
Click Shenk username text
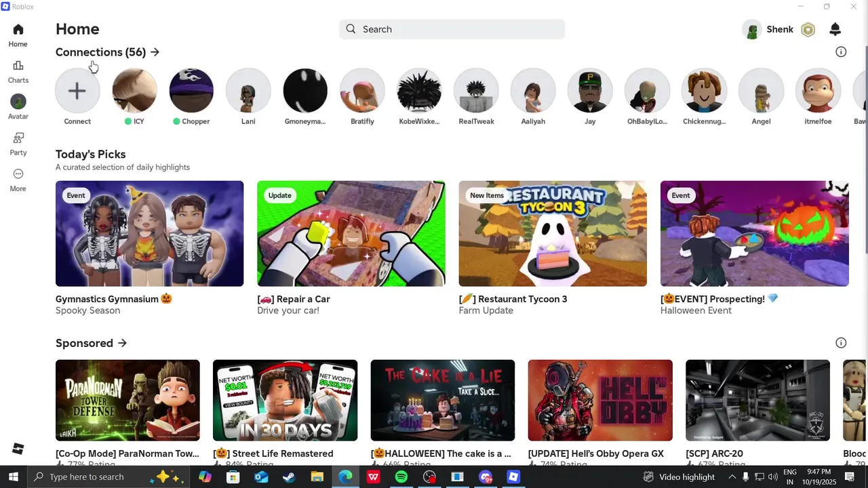click(x=780, y=29)
